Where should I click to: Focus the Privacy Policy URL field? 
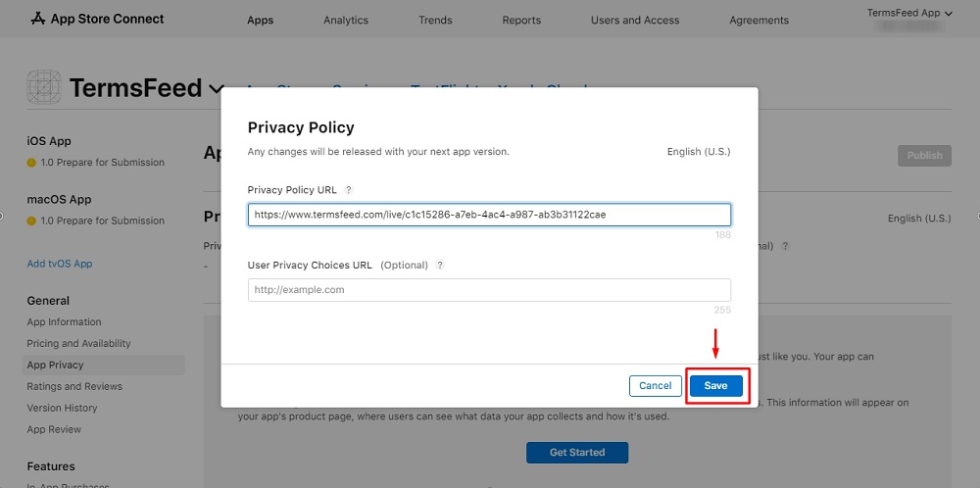point(489,215)
